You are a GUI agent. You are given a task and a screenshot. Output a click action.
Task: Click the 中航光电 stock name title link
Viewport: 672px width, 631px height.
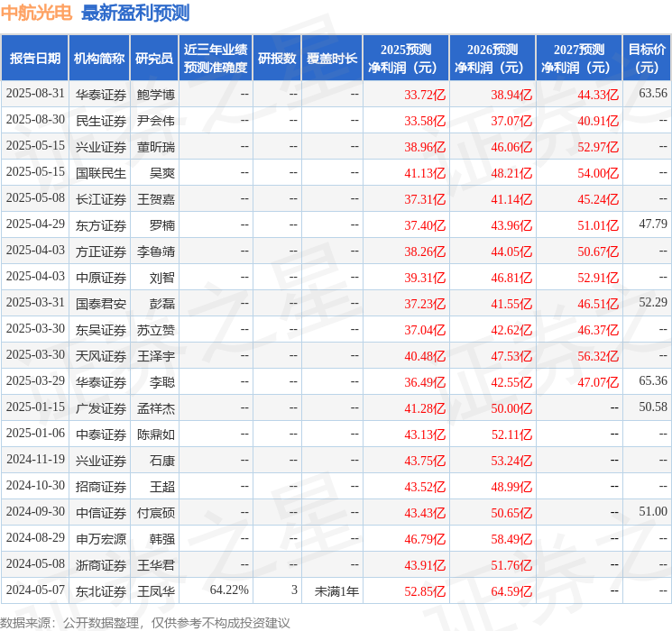pos(36,13)
